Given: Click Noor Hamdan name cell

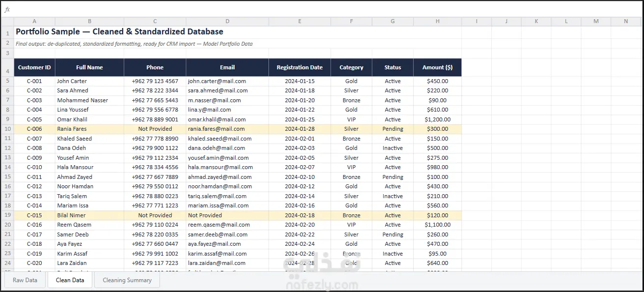Looking at the screenshot, I should (x=89, y=186).
